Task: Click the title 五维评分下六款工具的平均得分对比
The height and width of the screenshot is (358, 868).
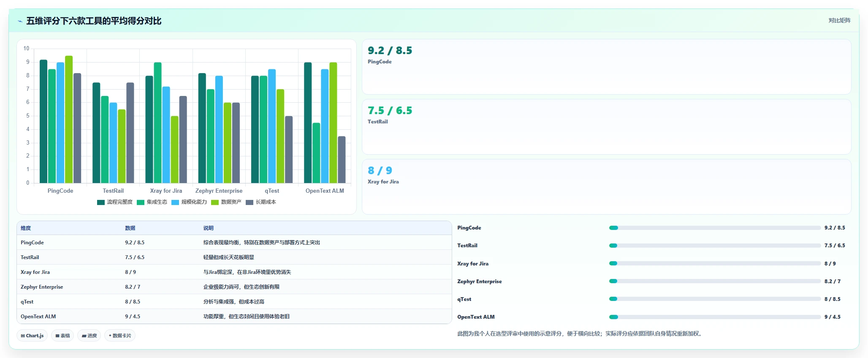Action: [x=94, y=21]
